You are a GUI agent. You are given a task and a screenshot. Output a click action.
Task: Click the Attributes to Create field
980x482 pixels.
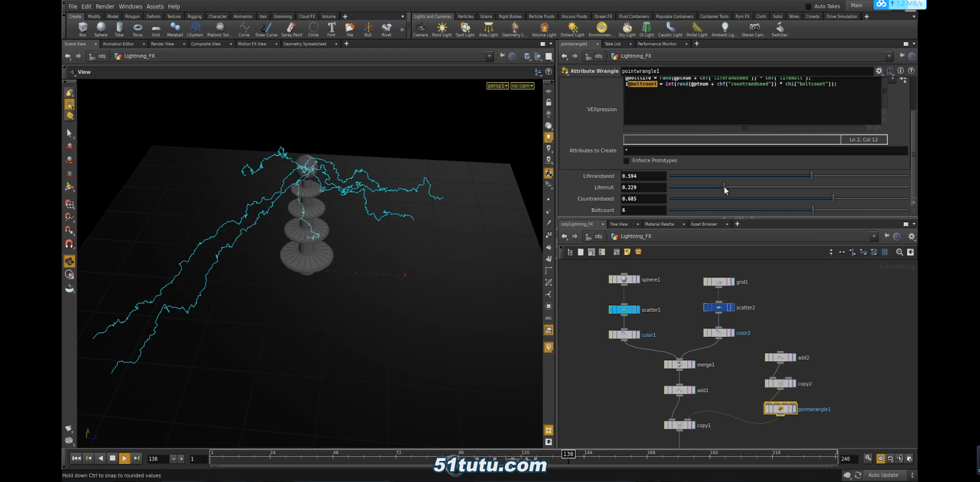[765, 151]
